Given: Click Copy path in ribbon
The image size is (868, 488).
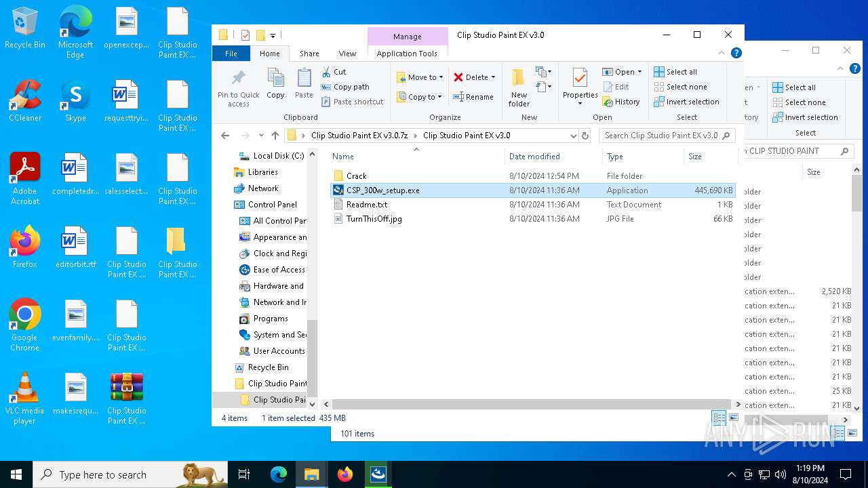Looking at the screenshot, I should click(344, 87).
